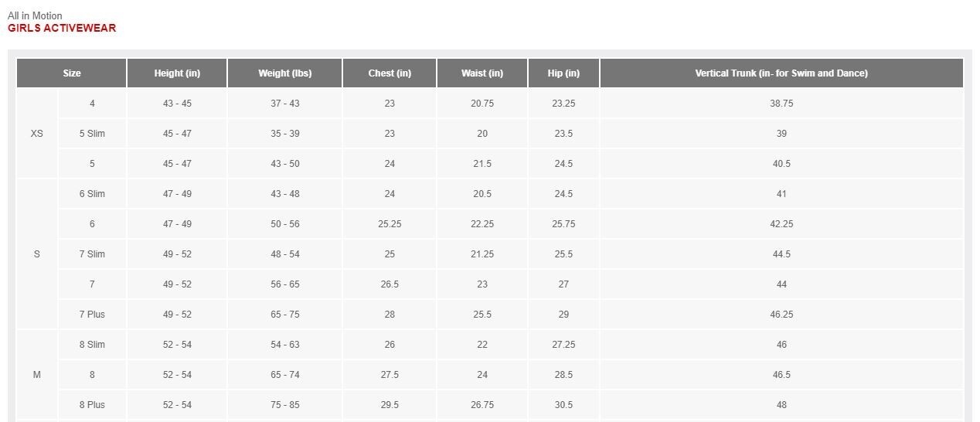
Task: Select the XS size group cell
Action: click(37, 134)
